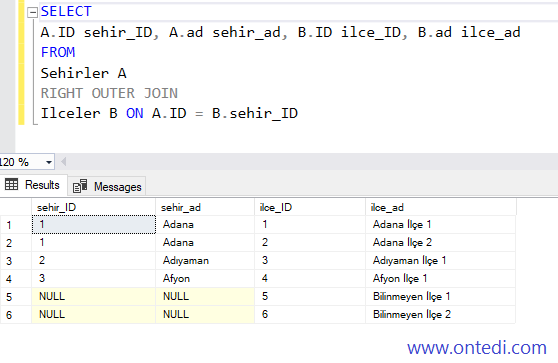This screenshot has width=558, height=363.
Task: Click NULL sehir_ID cell in row 5
Action: 94,296
